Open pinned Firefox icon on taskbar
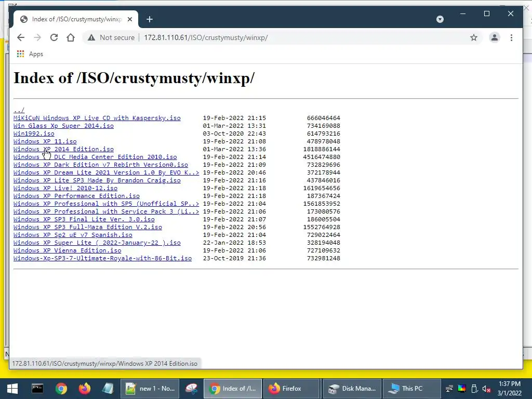 pos(85,389)
